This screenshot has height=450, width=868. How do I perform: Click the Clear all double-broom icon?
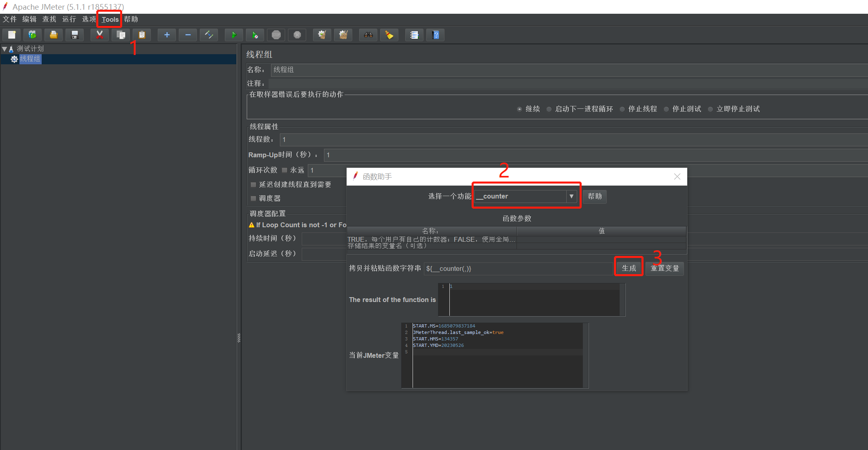343,35
